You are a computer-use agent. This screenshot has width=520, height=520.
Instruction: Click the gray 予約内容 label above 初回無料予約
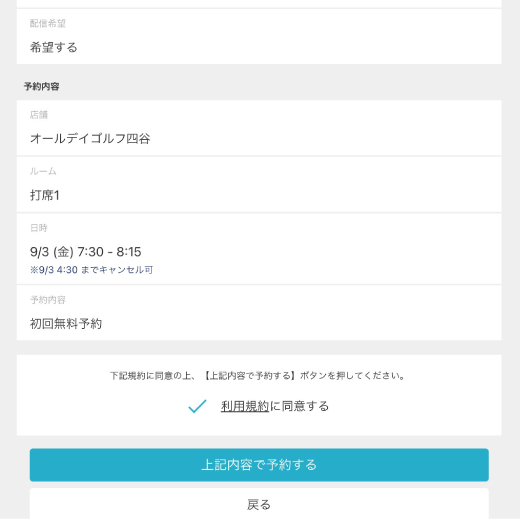(x=48, y=300)
